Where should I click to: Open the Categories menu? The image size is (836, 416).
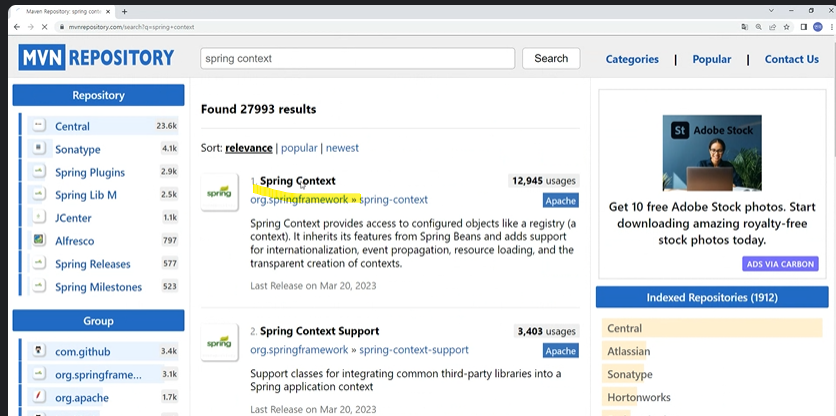pos(632,59)
